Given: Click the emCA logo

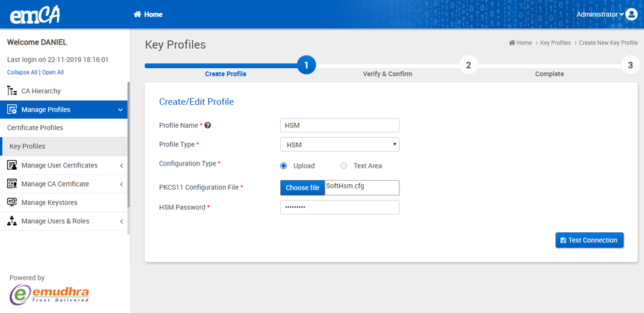Looking at the screenshot, I should click(35, 15).
